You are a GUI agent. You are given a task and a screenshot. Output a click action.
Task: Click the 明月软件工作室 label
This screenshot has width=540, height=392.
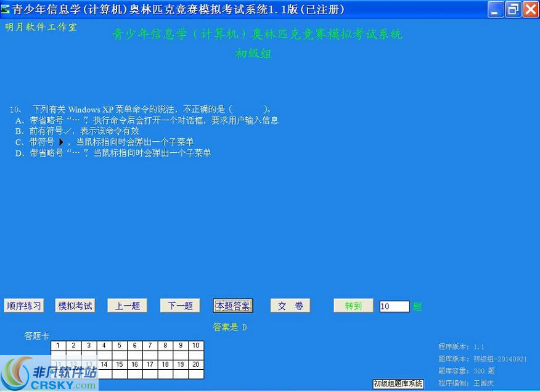point(41,27)
